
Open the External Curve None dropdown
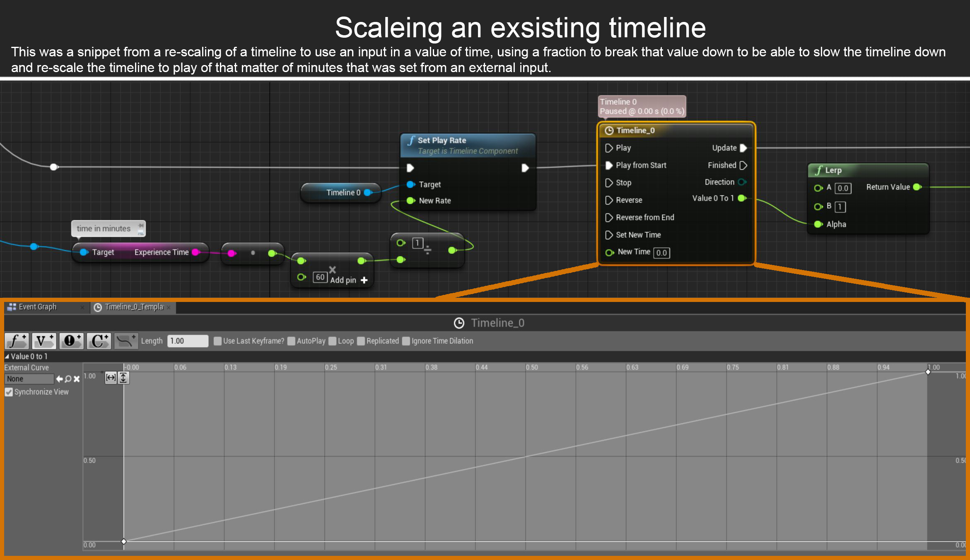[29, 379]
